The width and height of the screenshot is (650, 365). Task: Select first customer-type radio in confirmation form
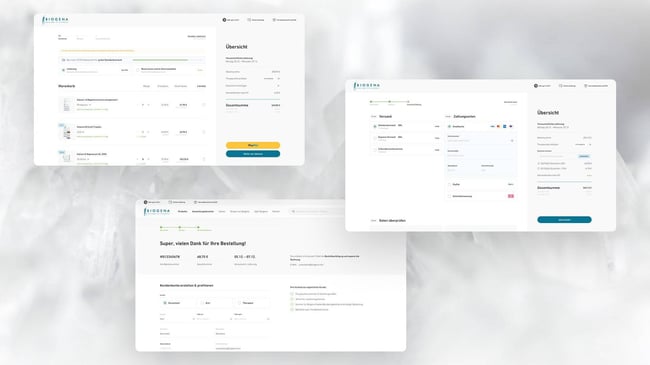pyautogui.click(x=165, y=303)
